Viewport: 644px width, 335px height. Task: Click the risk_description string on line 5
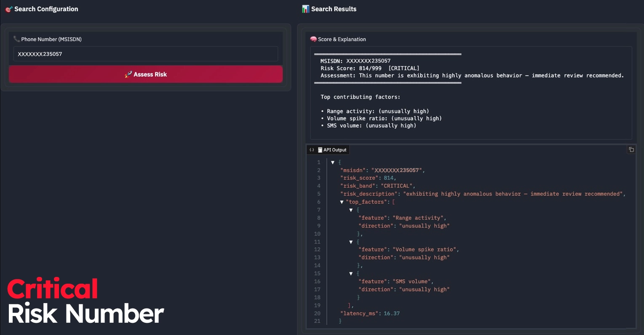pos(513,194)
